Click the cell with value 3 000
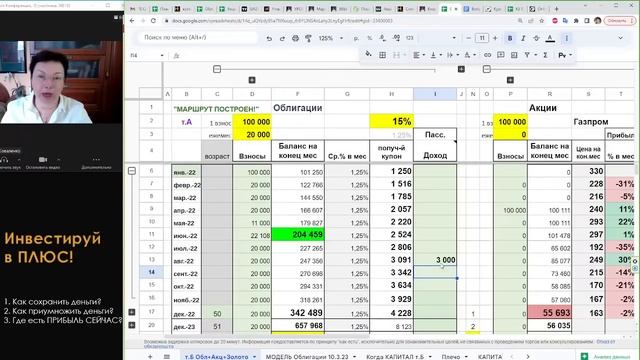This screenshot has width=640, height=360. click(x=435, y=260)
